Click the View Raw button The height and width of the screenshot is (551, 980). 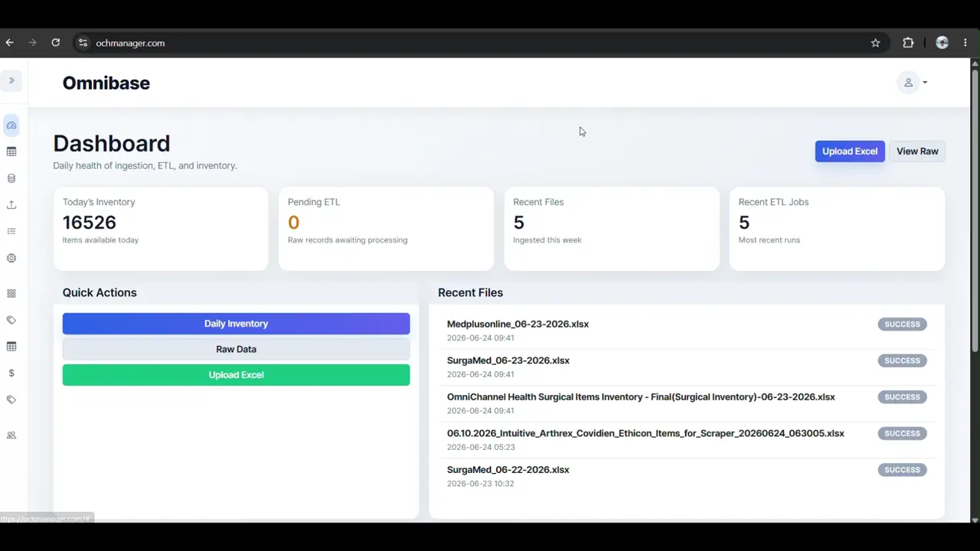917,152
